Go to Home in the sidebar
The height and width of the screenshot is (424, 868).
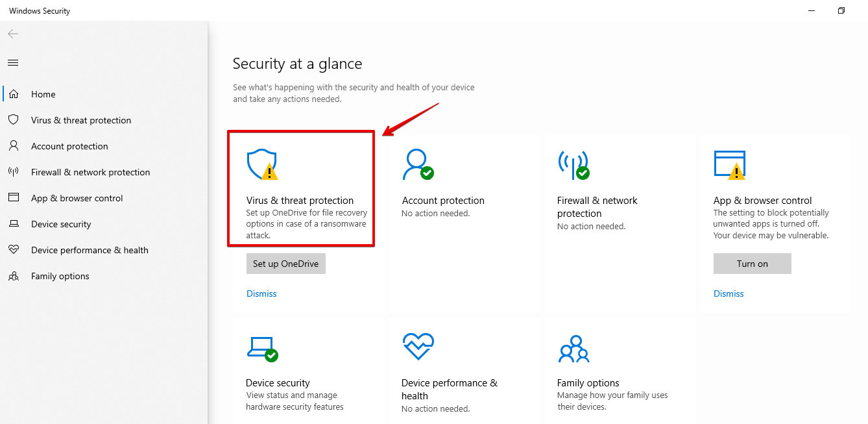click(x=43, y=94)
